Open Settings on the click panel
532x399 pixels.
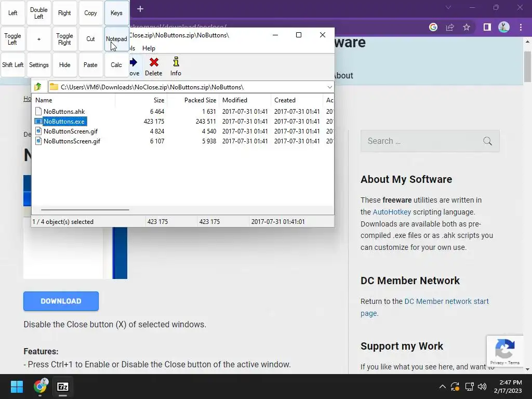click(x=38, y=65)
